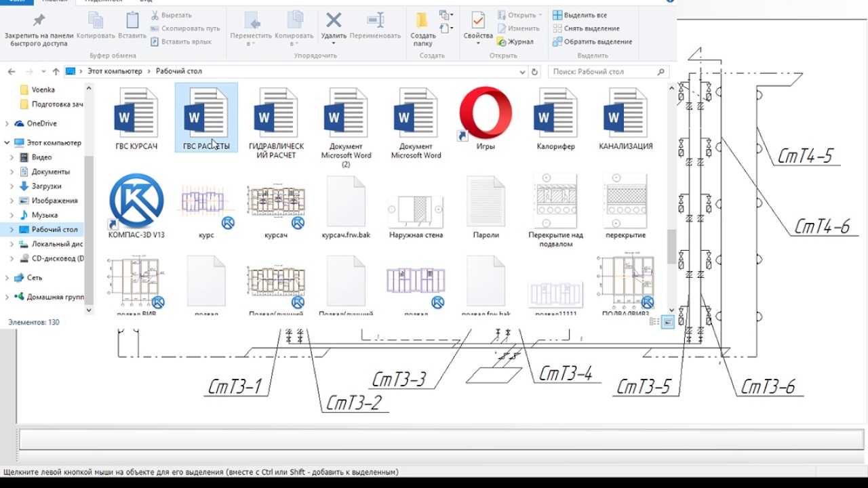The width and height of the screenshot is (868, 488).
Task: Open Домашняя группа in navigation pane
Action: [x=55, y=297]
